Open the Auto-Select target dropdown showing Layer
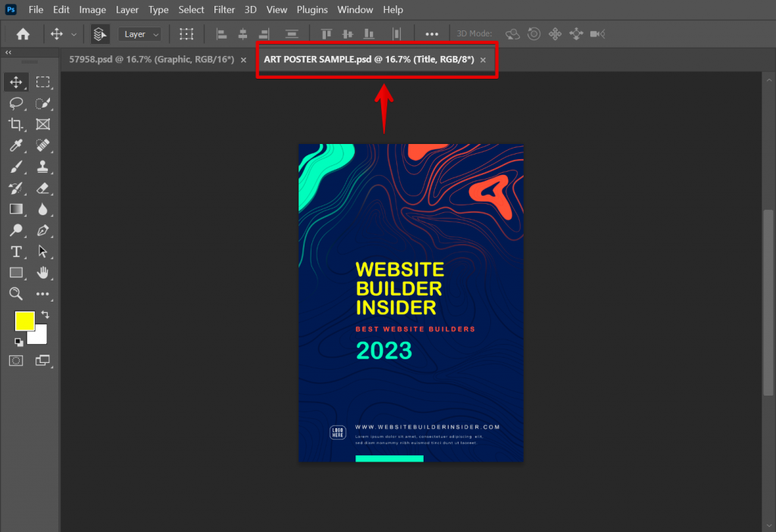Screen dimensions: 776x532 coord(139,33)
